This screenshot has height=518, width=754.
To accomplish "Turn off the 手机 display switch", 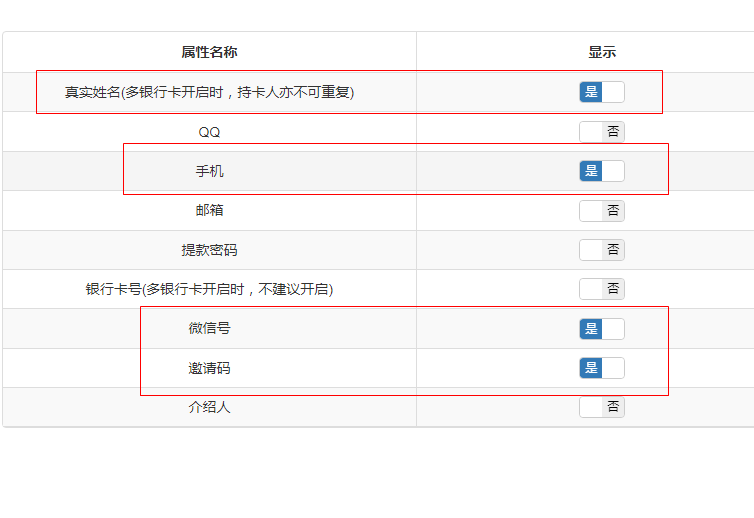I will click(601, 171).
